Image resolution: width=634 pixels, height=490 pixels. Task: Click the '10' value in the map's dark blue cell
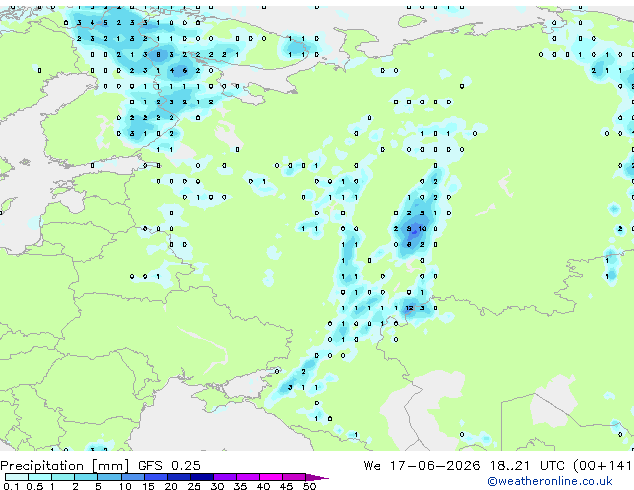(x=422, y=228)
